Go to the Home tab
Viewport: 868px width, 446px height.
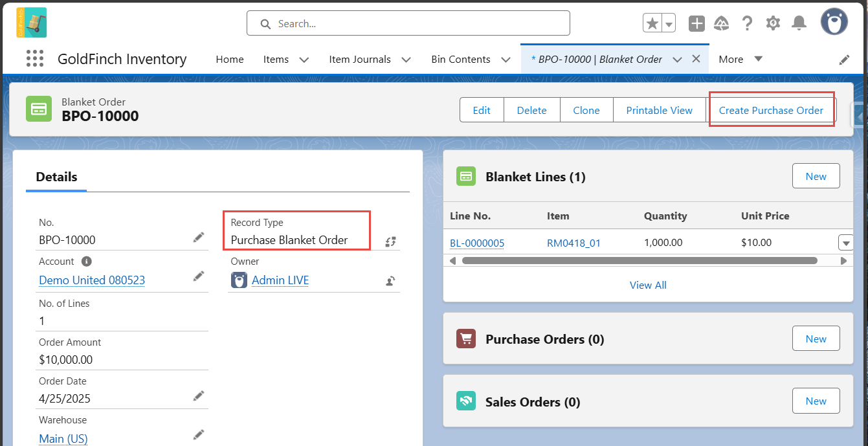tap(230, 59)
